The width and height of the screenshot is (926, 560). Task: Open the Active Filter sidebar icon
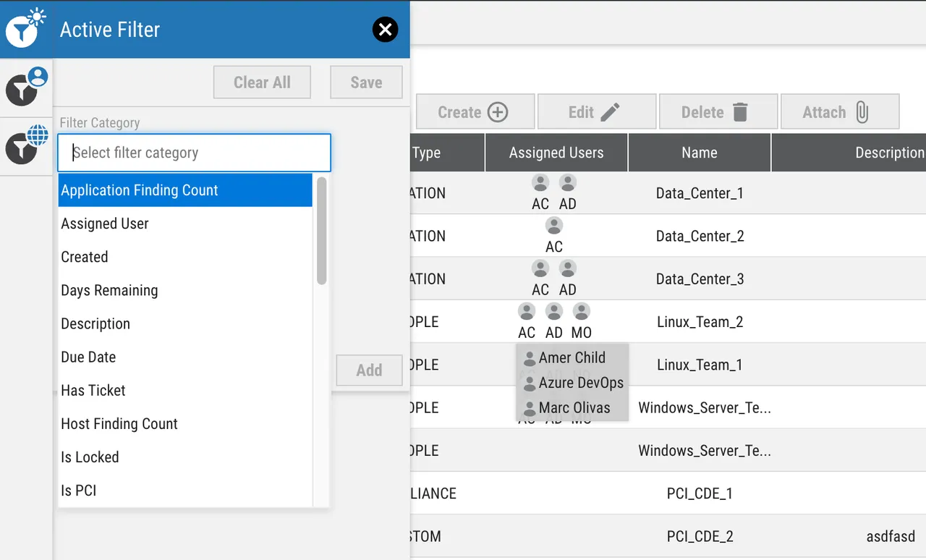click(26, 29)
